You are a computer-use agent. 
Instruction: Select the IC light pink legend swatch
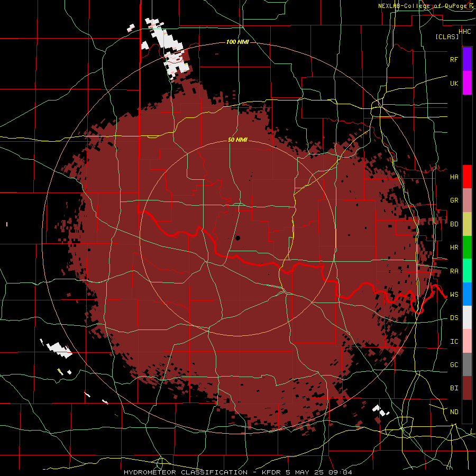pyautogui.click(x=467, y=341)
